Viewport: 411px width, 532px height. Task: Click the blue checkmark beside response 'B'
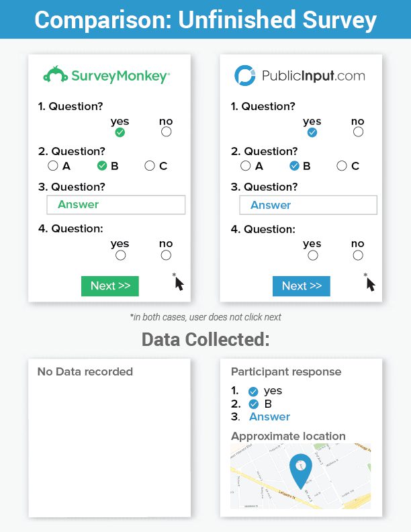coord(253,404)
